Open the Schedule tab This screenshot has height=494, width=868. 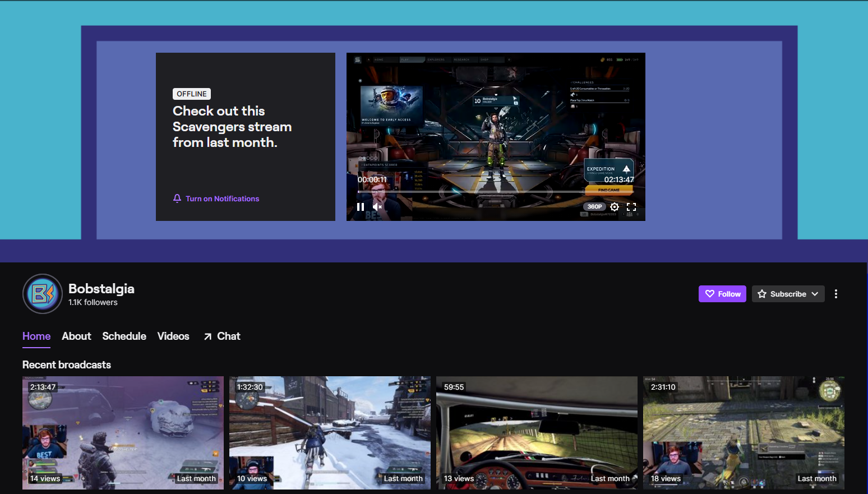pyautogui.click(x=124, y=336)
